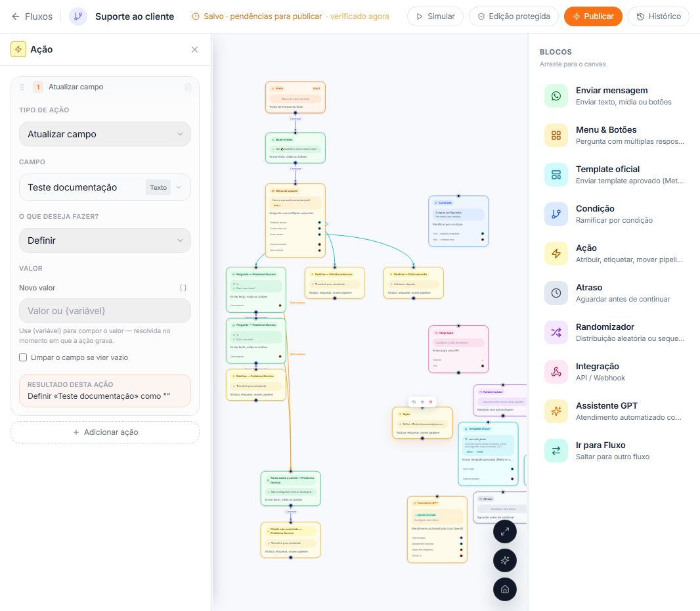Click the Simular button
Viewport: 700px width, 611px height.
click(x=435, y=16)
